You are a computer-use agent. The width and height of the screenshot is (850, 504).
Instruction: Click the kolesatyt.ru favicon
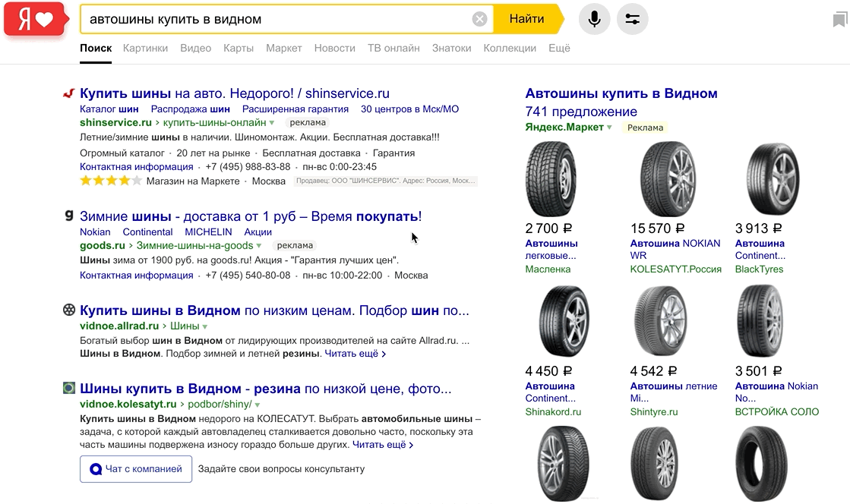(69, 388)
